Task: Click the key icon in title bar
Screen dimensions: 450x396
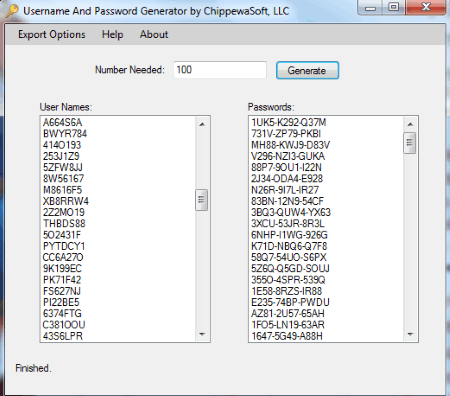Action: click(12, 11)
